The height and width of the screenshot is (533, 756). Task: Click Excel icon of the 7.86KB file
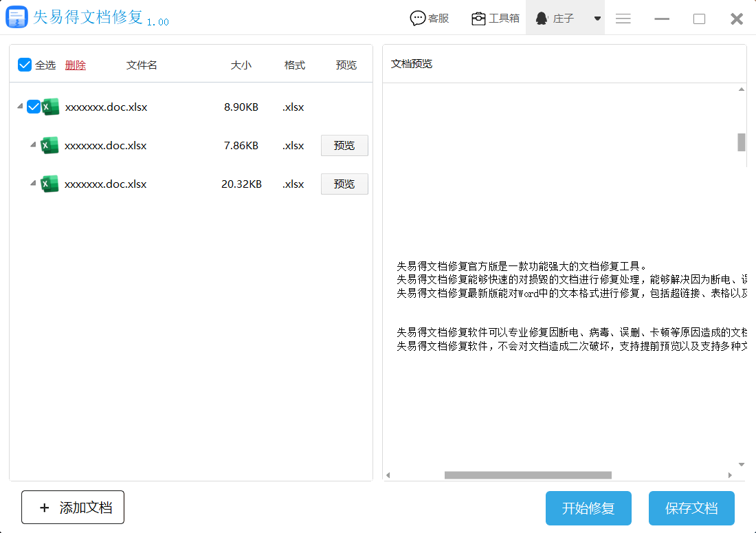(x=49, y=145)
